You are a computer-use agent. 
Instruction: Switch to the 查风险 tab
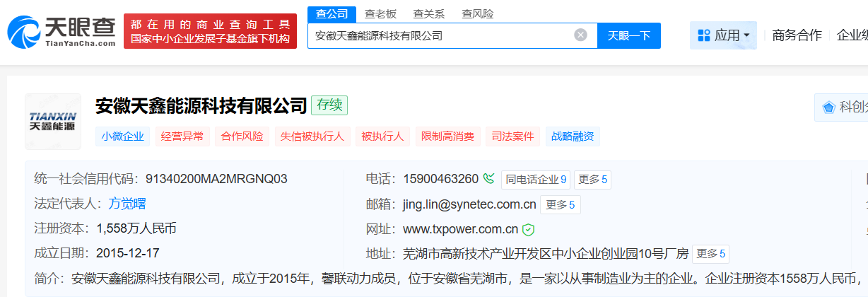coord(477,13)
